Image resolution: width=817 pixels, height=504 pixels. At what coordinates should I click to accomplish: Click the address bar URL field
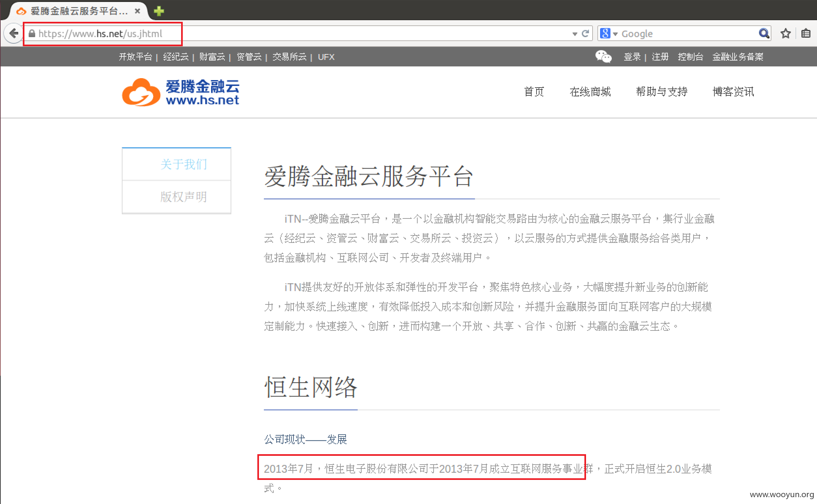[x=300, y=33]
